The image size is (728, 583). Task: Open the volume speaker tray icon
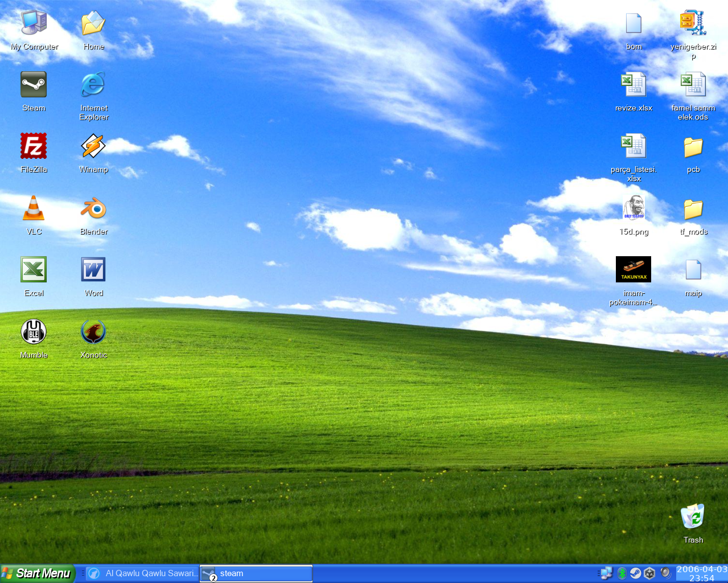665,573
